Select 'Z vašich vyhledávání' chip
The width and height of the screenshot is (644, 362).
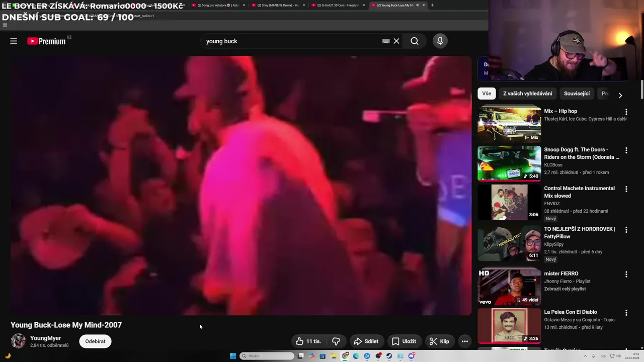pyautogui.click(x=527, y=94)
